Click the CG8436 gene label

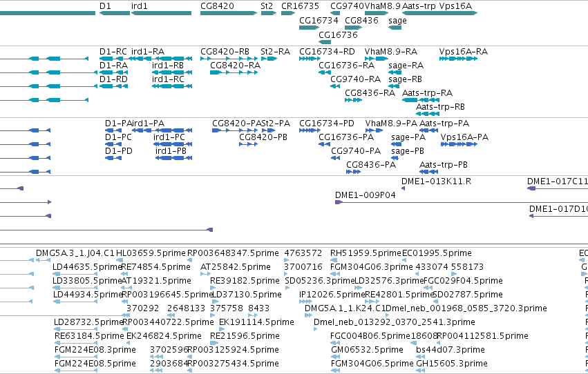pyautogui.click(x=361, y=20)
